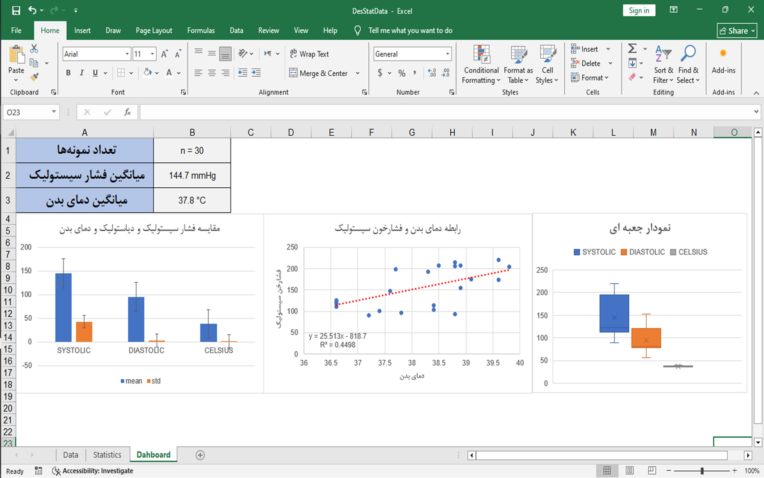
Task: Open Find & Select menu
Action: coord(688,65)
